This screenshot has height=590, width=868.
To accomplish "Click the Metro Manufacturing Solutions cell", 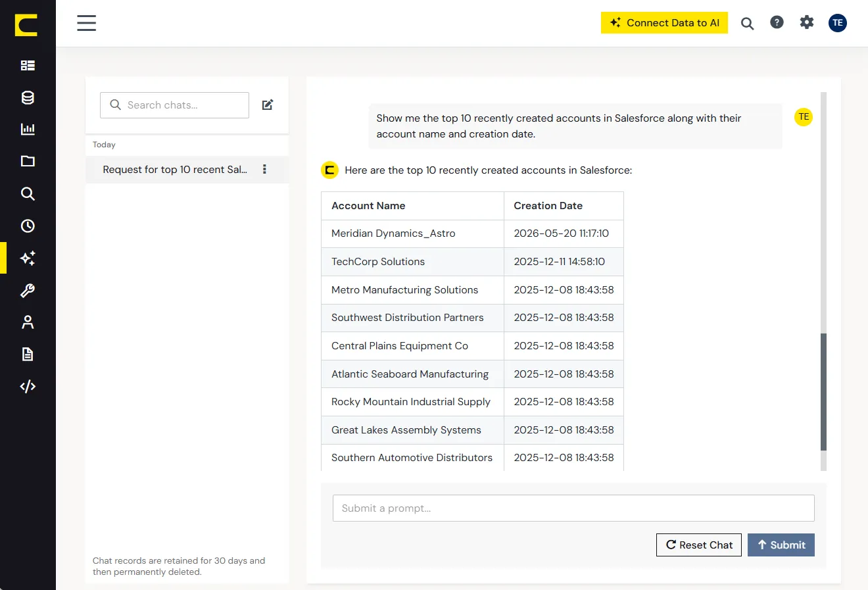I will click(412, 290).
